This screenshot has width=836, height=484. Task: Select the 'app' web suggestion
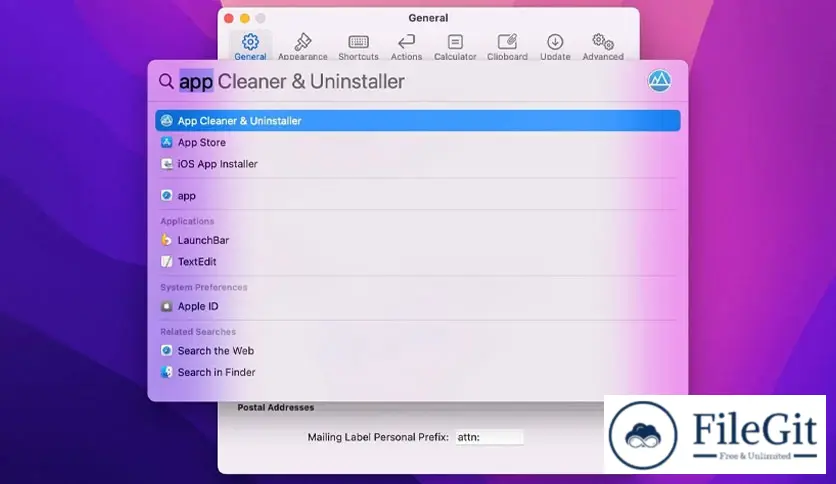click(417, 196)
